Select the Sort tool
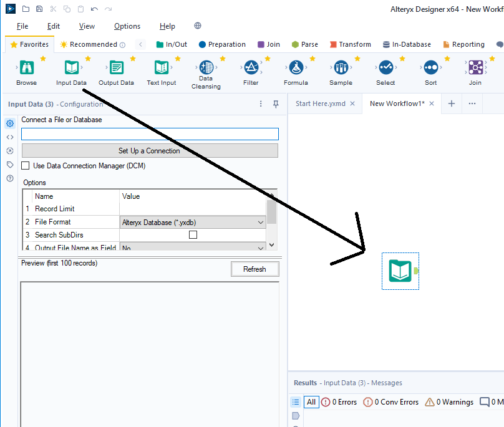The image size is (504, 427). tap(430, 67)
